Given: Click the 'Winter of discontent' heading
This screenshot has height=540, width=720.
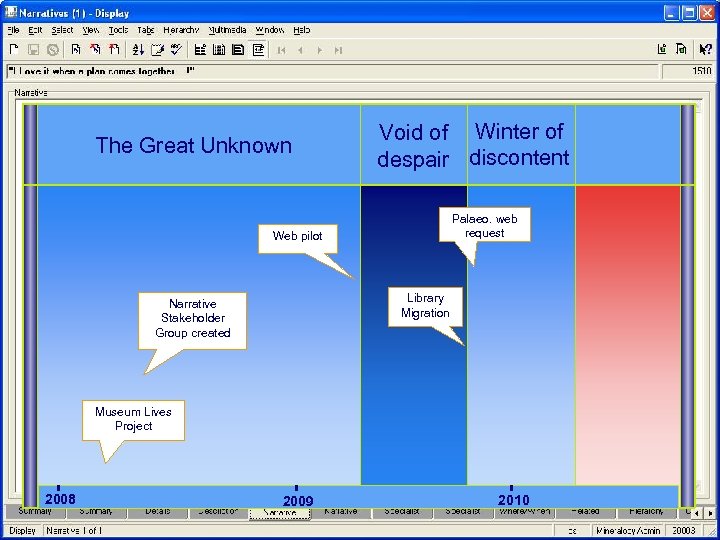Looking at the screenshot, I should pos(519,144).
